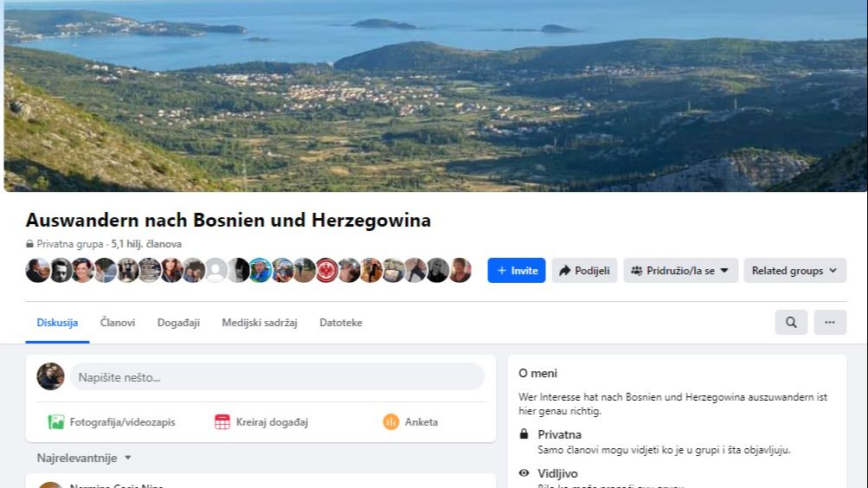Click the group cover photo
Screen dimensions: 868x488
click(434, 95)
